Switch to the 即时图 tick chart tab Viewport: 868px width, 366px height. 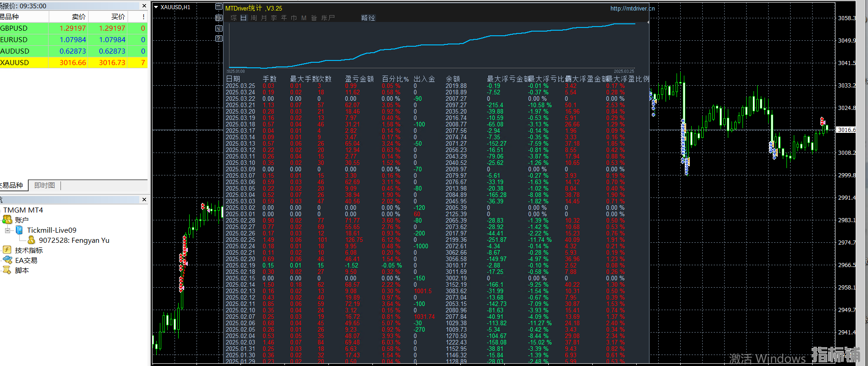(x=44, y=185)
